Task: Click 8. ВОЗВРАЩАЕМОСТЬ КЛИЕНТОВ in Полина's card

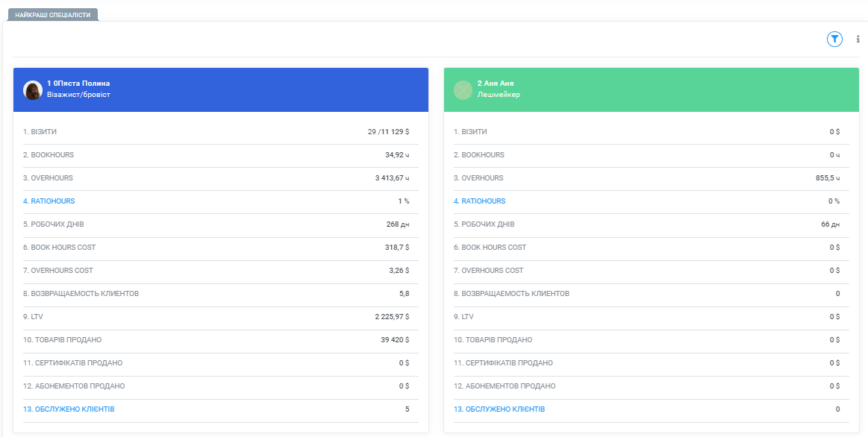Action: click(x=81, y=294)
